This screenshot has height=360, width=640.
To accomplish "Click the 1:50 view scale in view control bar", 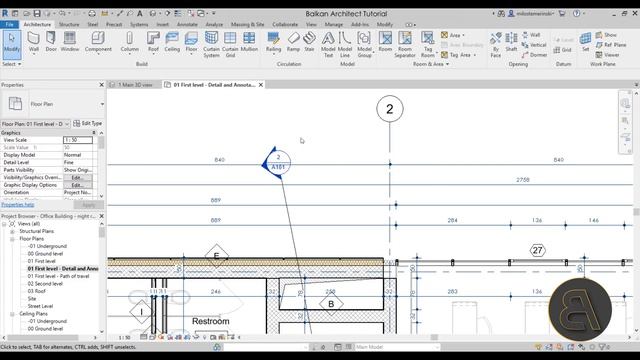I will pyautogui.click(x=124, y=338).
